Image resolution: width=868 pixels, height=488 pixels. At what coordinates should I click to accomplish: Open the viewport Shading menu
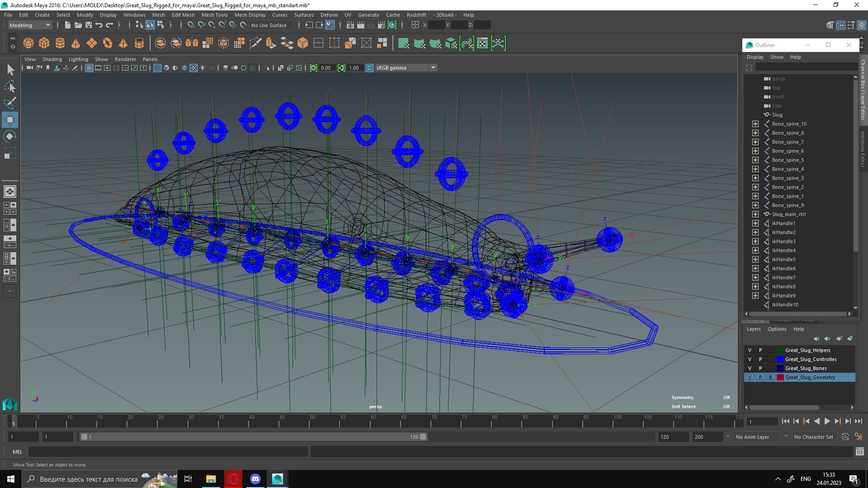52,59
